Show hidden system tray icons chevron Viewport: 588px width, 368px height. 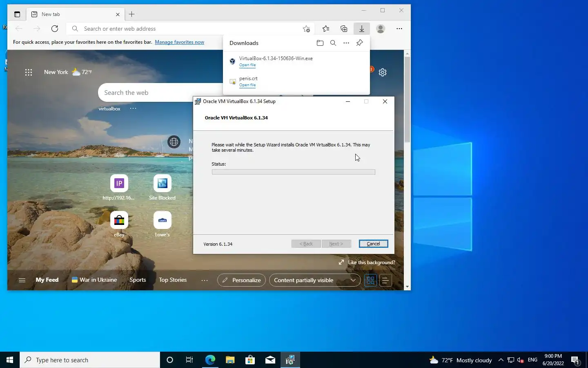click(x=501, y=360)
